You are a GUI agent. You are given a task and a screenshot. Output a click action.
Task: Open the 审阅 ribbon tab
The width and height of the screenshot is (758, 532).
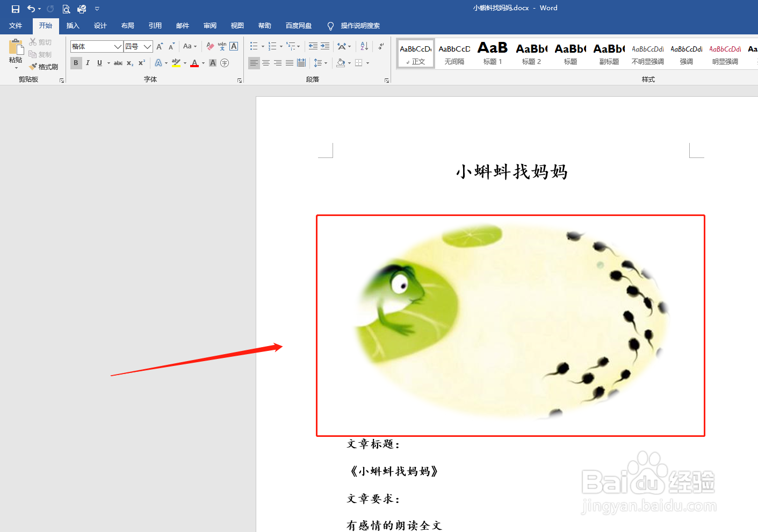(210, 25)
